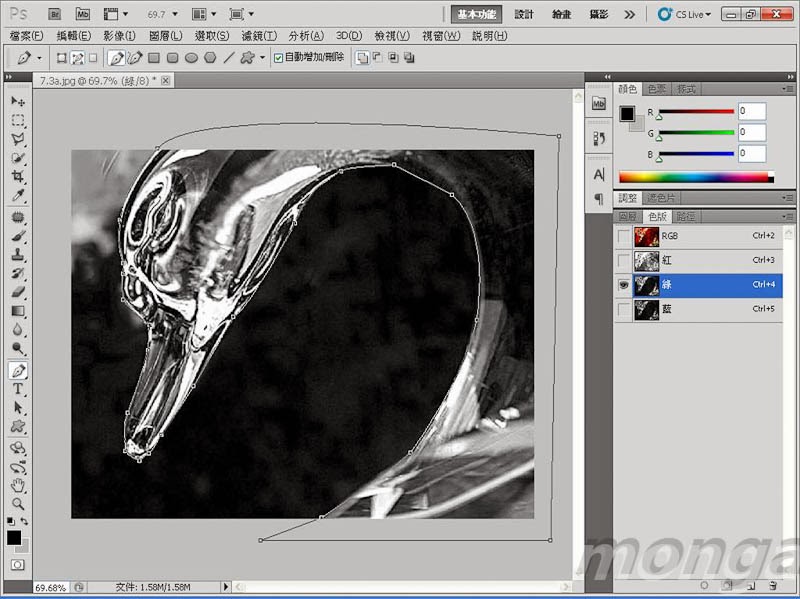This screenshot has width=800, height=599.
Task: Show the 藍 (Blue) channel visibility
Action: click(623, 309)
